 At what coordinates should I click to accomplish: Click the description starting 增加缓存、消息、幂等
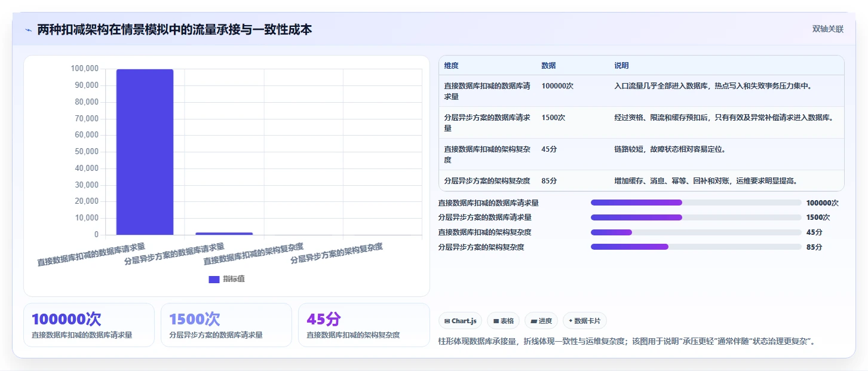(x=706, y=180)
